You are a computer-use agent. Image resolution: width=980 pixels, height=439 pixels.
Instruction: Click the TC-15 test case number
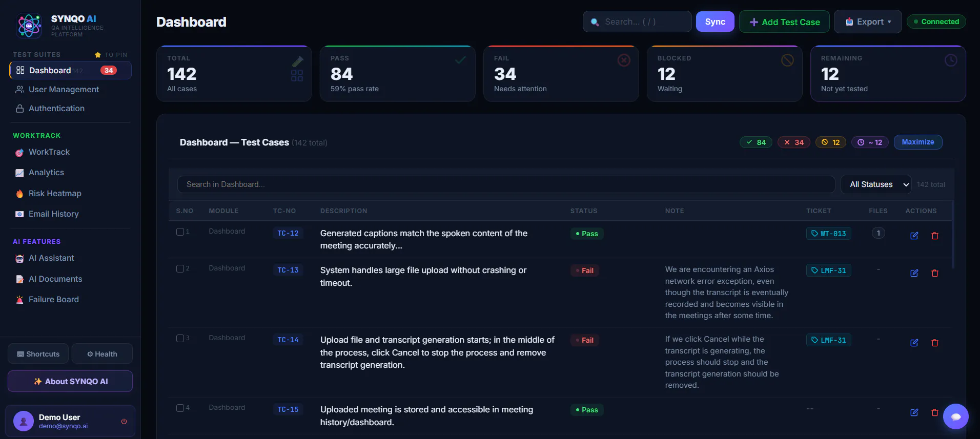coord(288,409)
